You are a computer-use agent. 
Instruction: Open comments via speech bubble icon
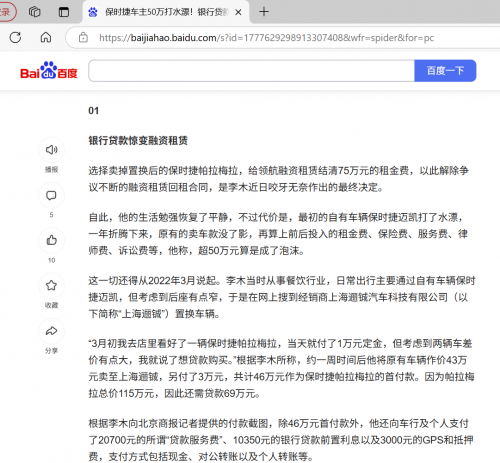[x=51, y=195]
